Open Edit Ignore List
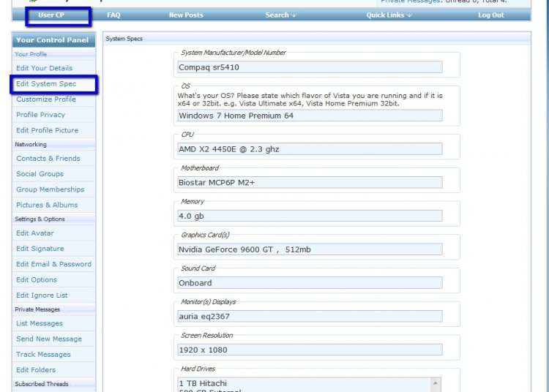 click(x=42, y=295)
